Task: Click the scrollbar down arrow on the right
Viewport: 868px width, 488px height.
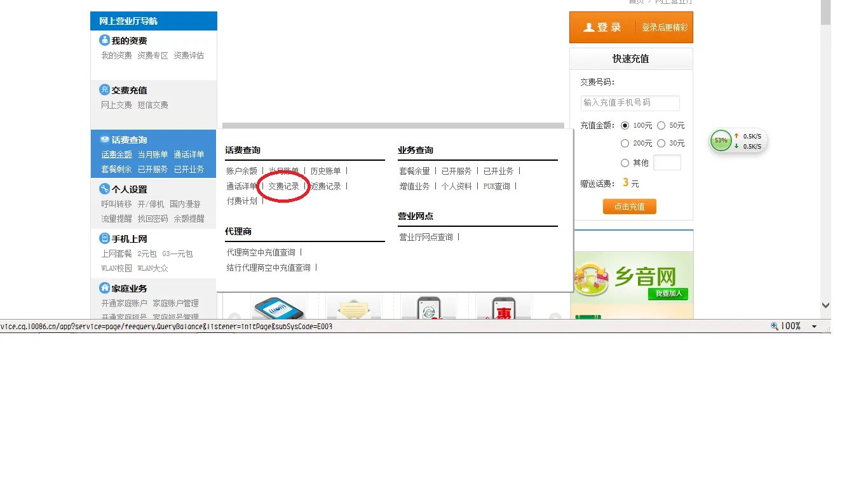Action: tap(825, 305)
